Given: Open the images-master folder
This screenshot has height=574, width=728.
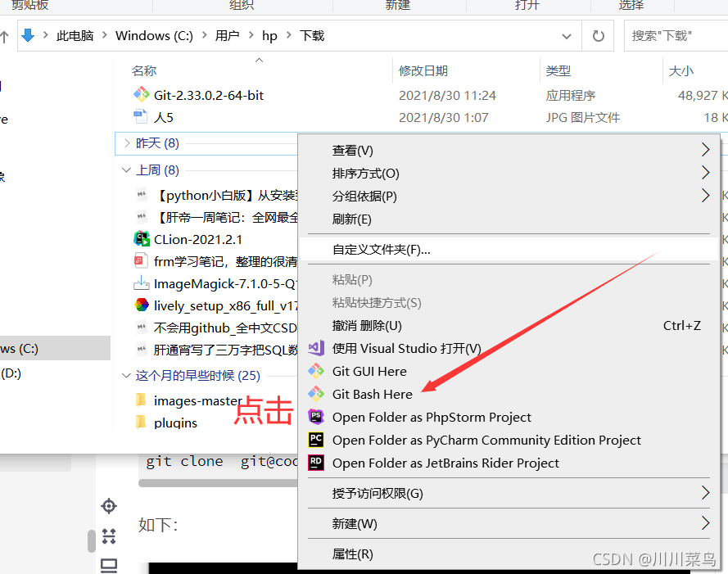Looking at the screenshot, I should 197,400.
